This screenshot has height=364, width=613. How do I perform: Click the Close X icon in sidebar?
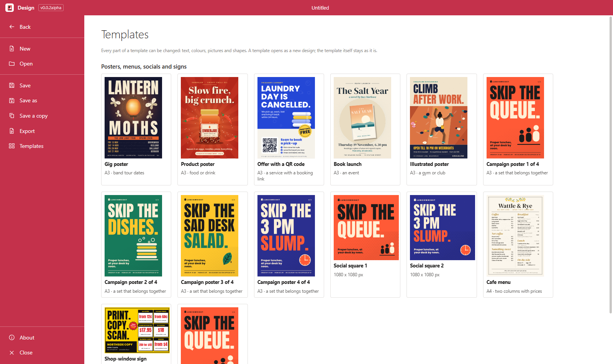point(12,353)
